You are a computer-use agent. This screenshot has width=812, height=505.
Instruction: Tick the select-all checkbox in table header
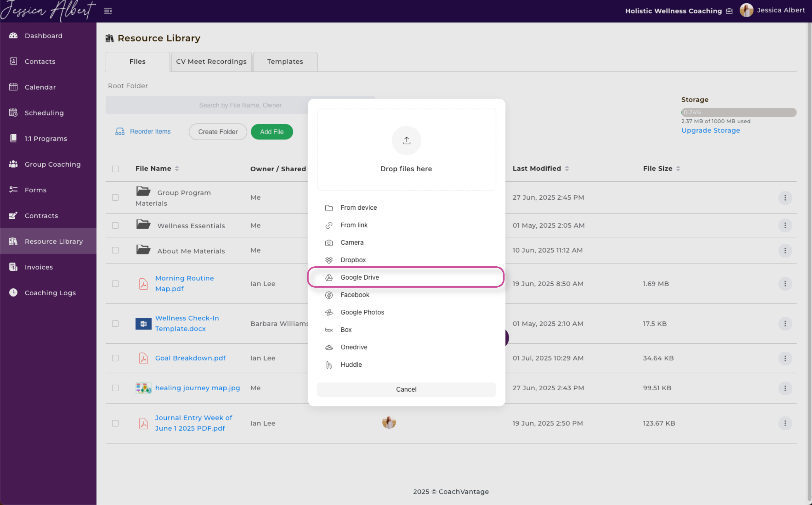tap(115, 169)
